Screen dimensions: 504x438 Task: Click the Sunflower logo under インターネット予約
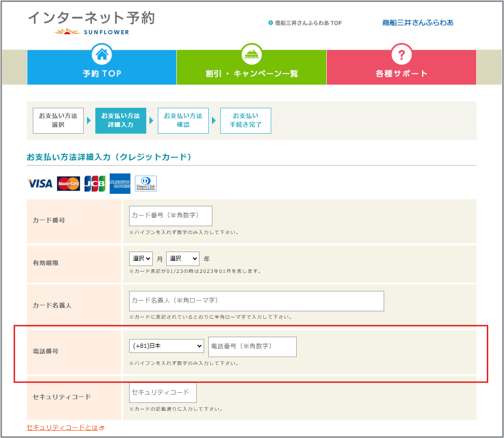(x=92, y=32)
